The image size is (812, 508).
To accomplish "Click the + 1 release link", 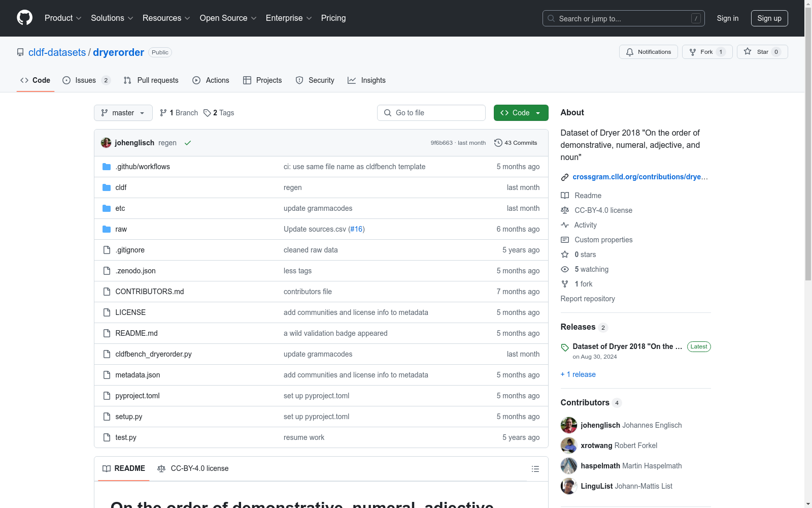I will pyautogui.click(x=578, y=374).
